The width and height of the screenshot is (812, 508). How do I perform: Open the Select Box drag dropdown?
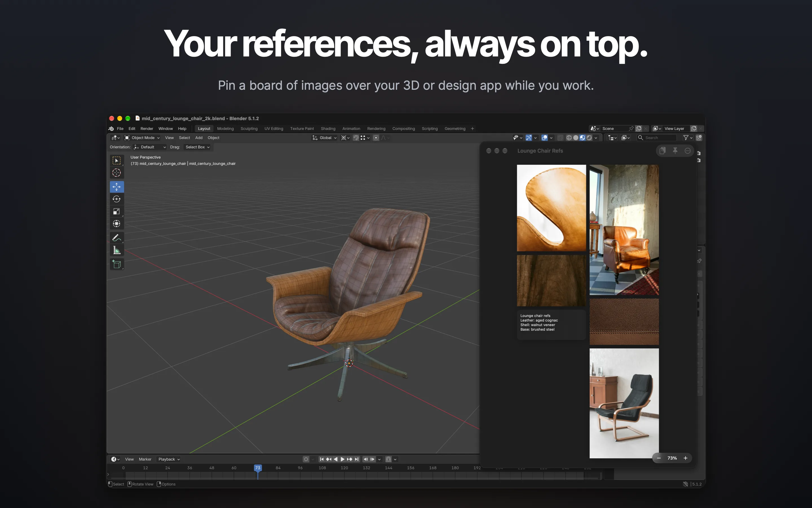point(198,147)
